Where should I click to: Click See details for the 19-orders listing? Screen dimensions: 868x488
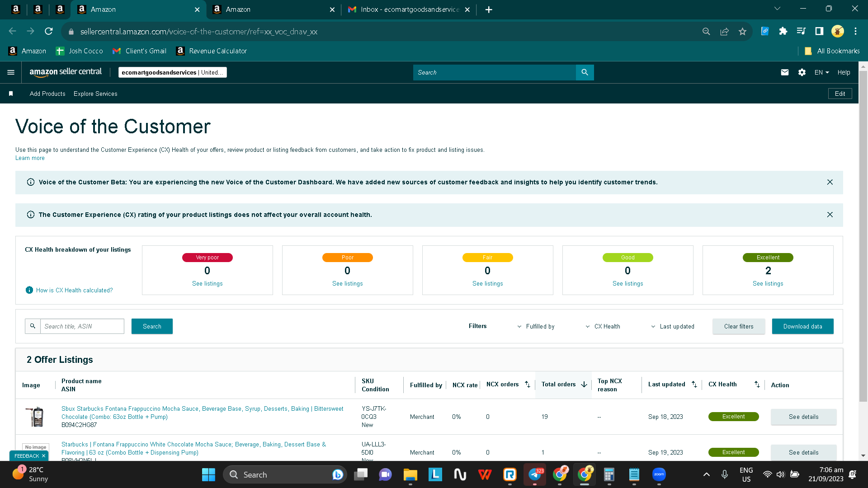pyautogui.click(x=803, y=417)
